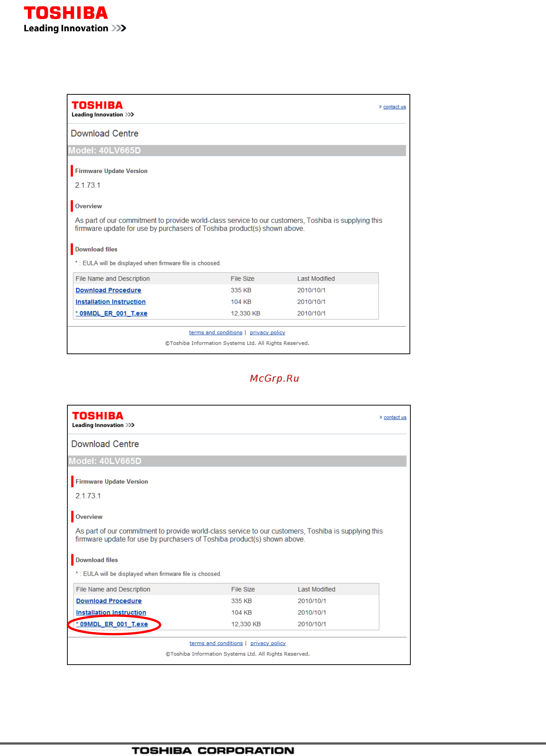Screen dimensions: 546x756
Task: Click the Download files heading in the first screenshot
Action: tap(96, 249)
